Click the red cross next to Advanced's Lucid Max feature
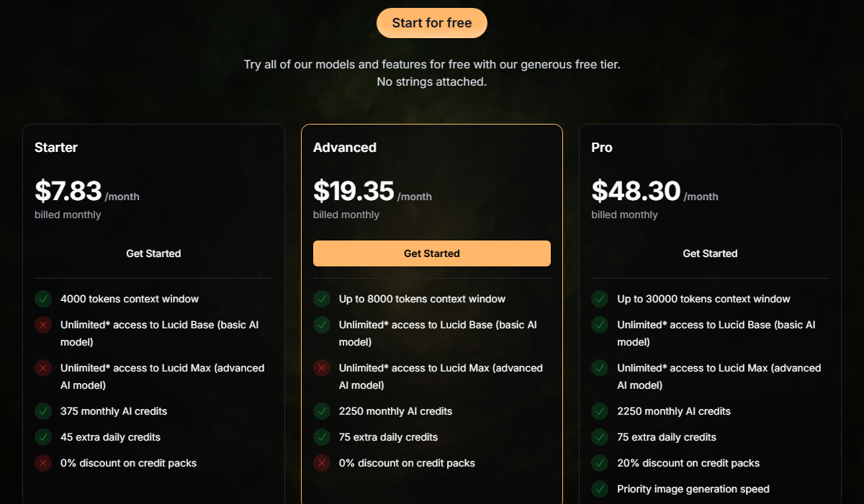Image resolution: width=864 pixels, height=504 pixels. pyautogui.click(x=321, y=368)
